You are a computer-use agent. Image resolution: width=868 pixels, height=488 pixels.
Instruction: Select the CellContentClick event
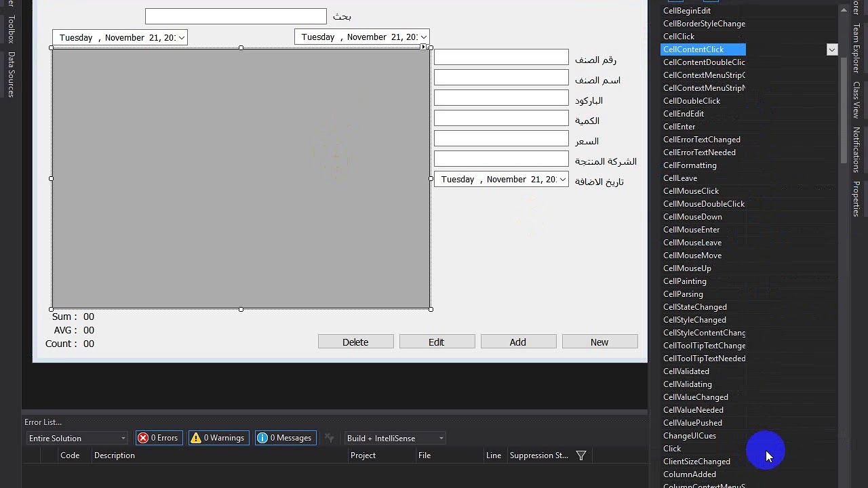point(703,49)
